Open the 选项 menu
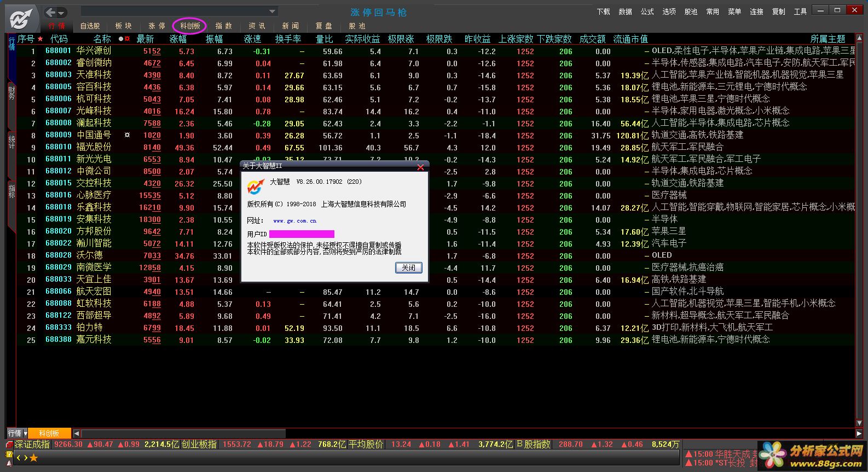Image resolution: width=868 pixels, height=472 pixels. (x=669, y=11)
